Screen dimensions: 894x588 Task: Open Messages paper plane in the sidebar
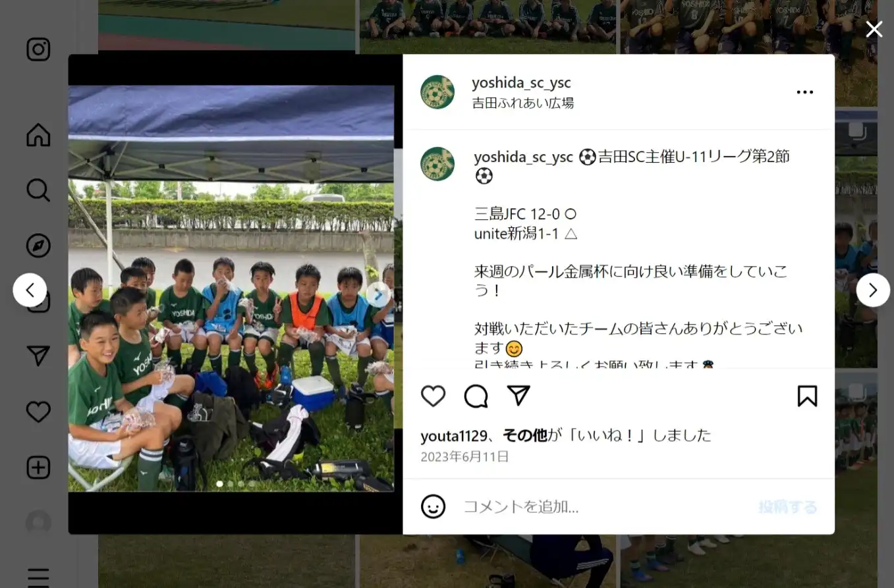coord(38,356)
